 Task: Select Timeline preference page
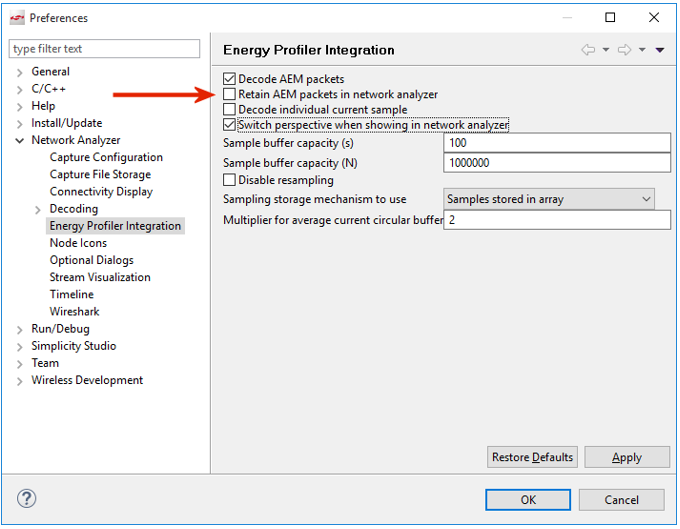(72, 294)
